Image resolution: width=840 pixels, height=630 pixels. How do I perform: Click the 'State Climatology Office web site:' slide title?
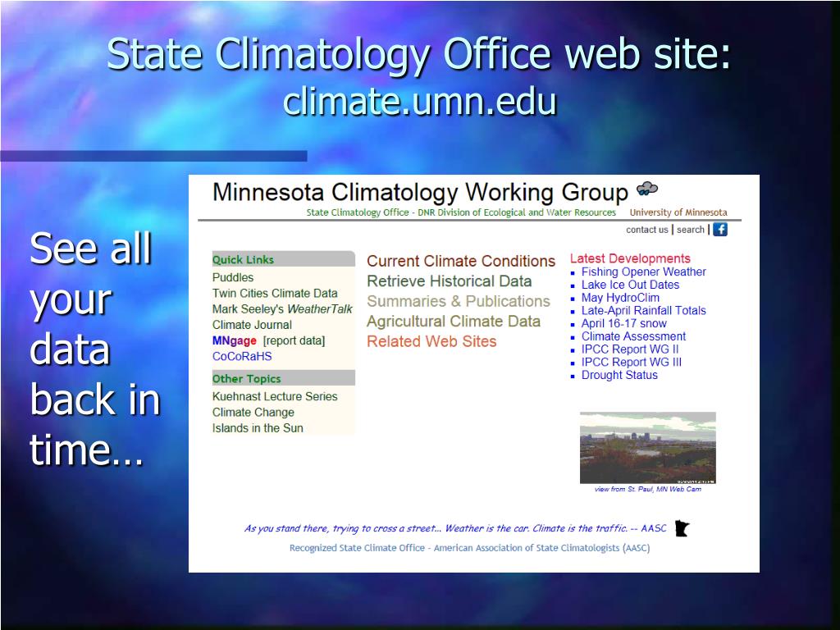pyautogui.click(x=419, y=53)
